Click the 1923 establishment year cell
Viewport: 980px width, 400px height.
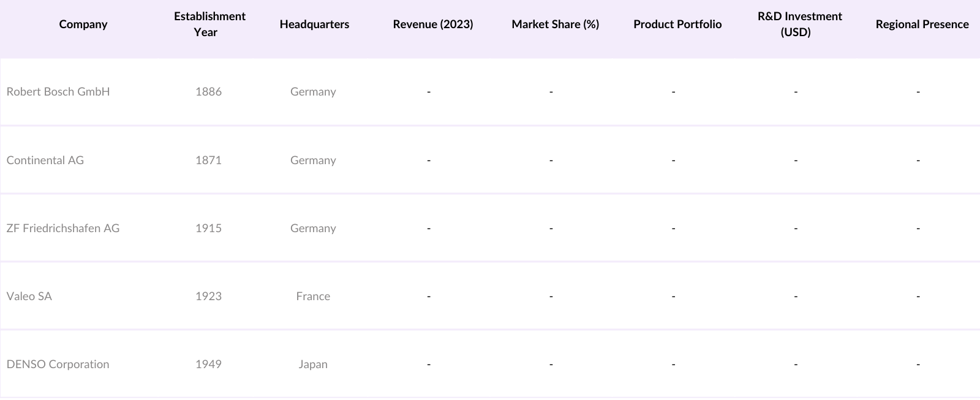(x=208, y=296)
